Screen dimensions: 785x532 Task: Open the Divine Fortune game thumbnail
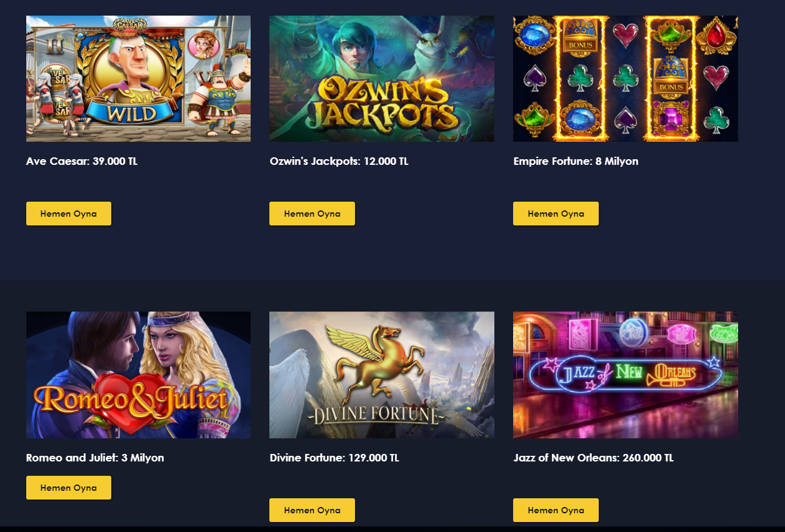[382, 375]
